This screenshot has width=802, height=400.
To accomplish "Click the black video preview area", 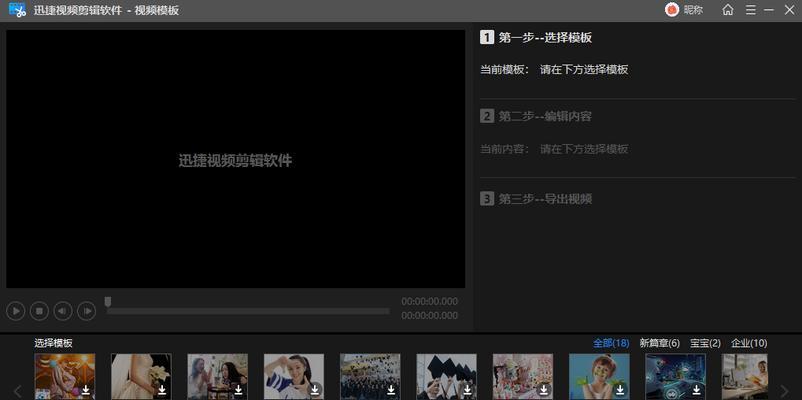I will [235, 159].
